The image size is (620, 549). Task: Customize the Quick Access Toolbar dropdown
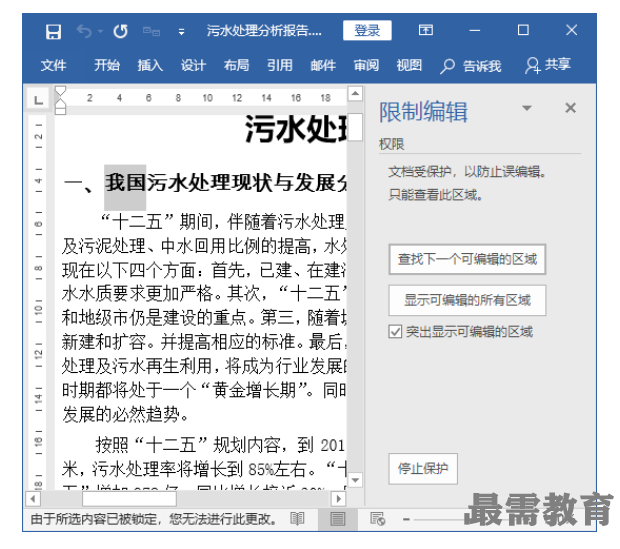(x=181, y=32)
